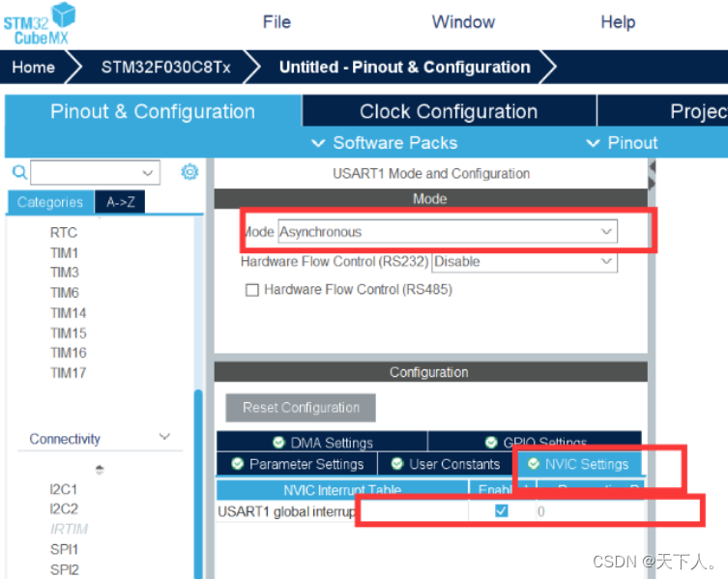Click the GPIO Settings green check icon
Screen dimensions: 728x579
pos(491,442)
